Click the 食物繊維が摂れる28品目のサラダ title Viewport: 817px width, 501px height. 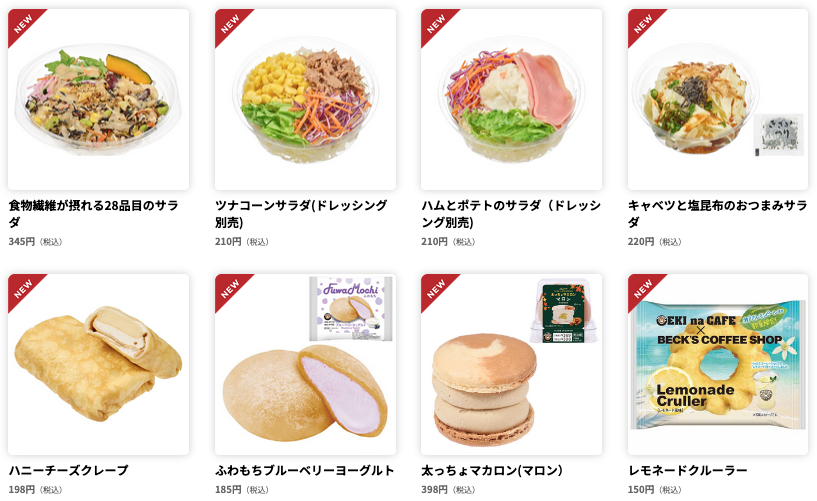(94, 214)
